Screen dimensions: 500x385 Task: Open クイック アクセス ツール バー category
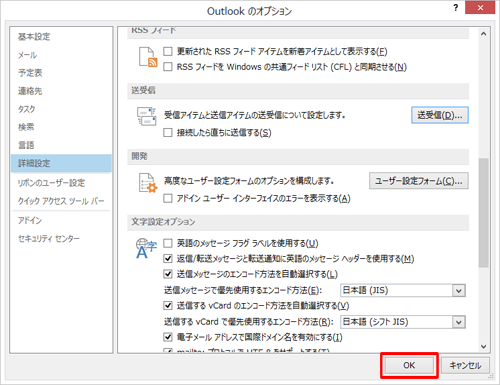[61, 201]
